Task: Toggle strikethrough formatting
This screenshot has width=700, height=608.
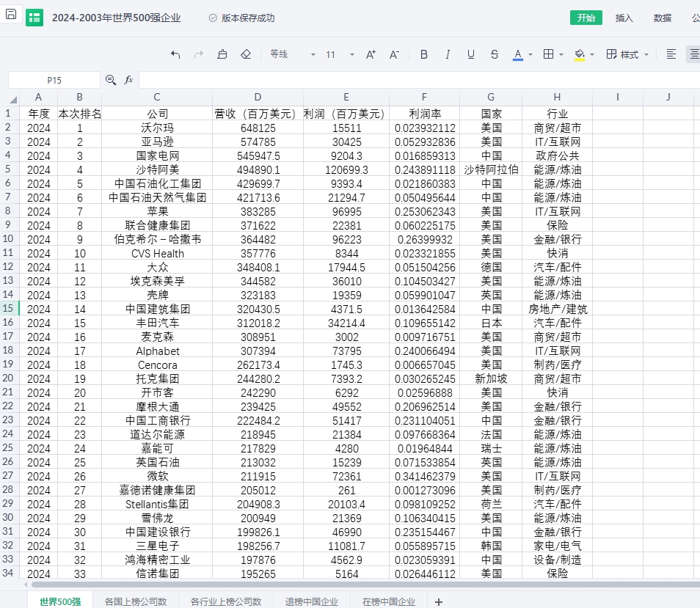Action: click(495, 54)
